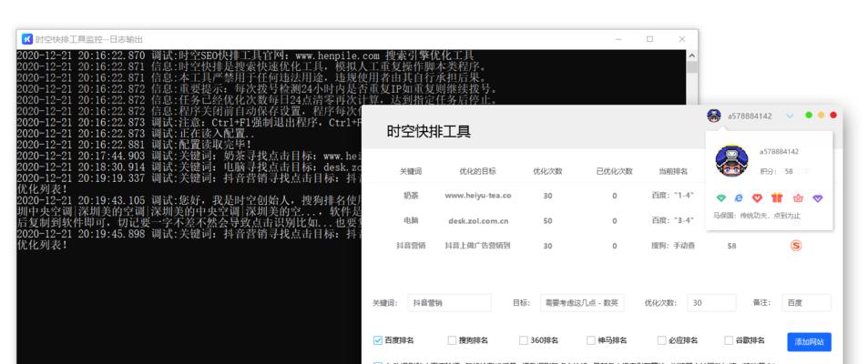Click the green dot window control

809,115
